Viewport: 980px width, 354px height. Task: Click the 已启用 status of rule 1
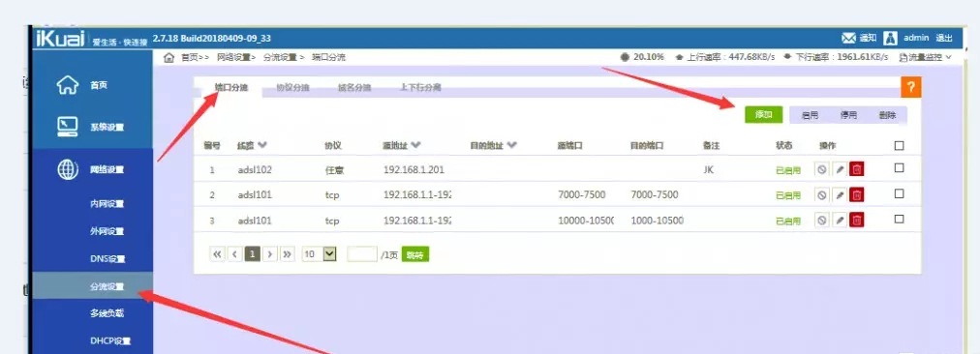pyautogui.click(x=788, y=170)
